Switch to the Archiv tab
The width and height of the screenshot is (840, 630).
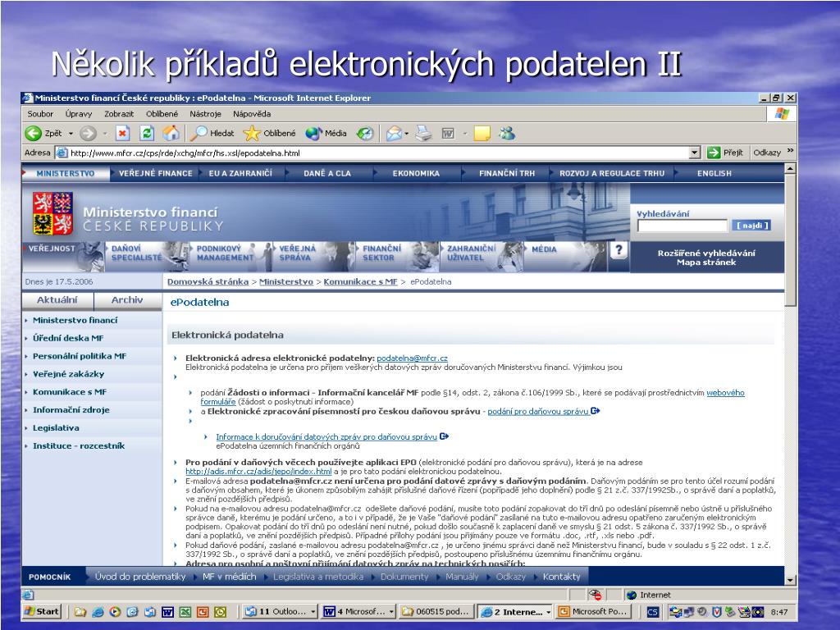(127, 300)
